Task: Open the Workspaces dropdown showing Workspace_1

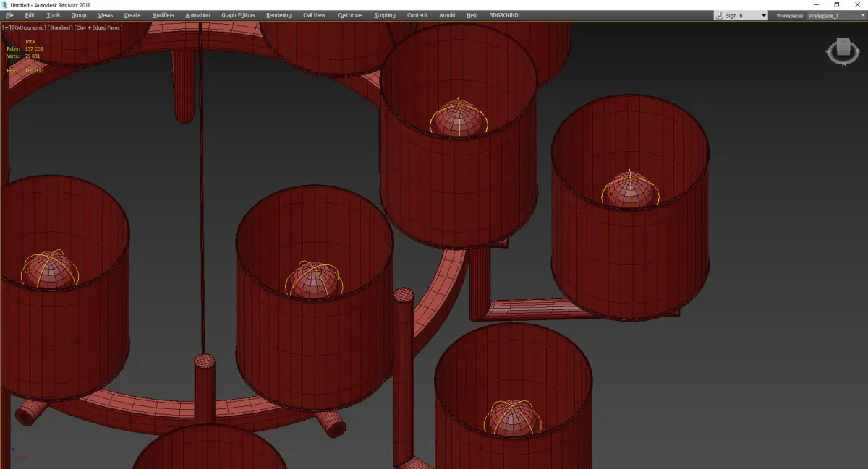Action: tap(836, 15)
